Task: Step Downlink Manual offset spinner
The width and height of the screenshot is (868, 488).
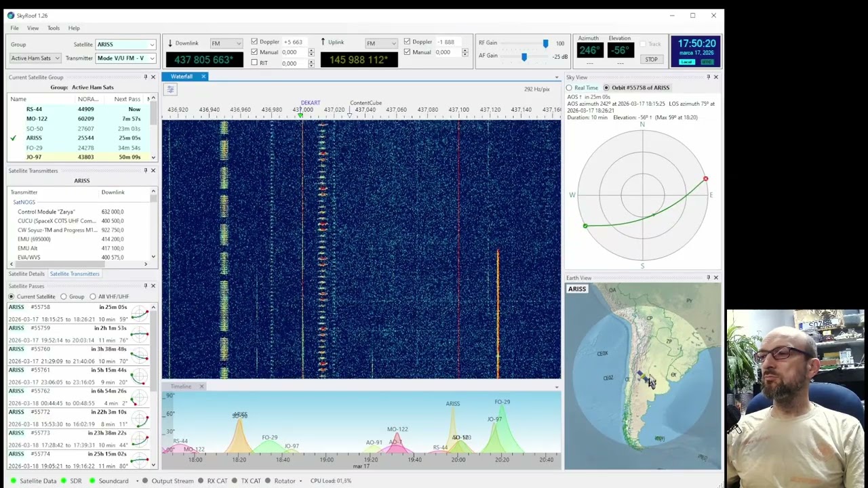Action: [311, 52]
